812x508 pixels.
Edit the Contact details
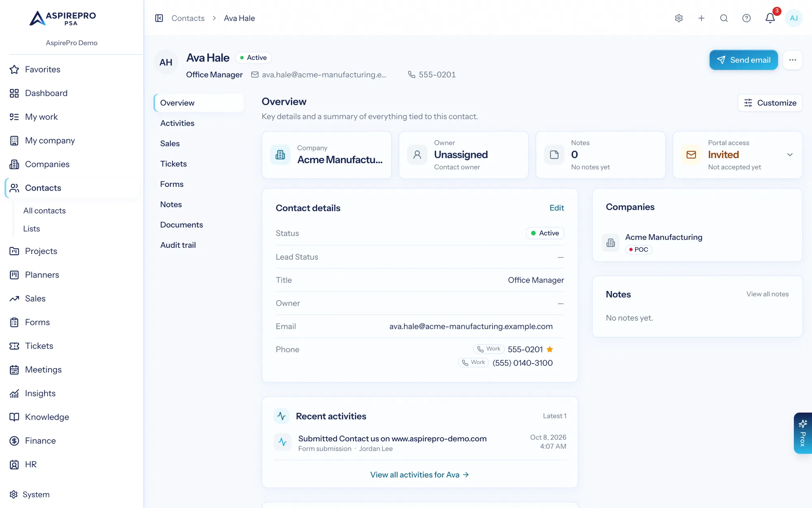coord(557,208)
